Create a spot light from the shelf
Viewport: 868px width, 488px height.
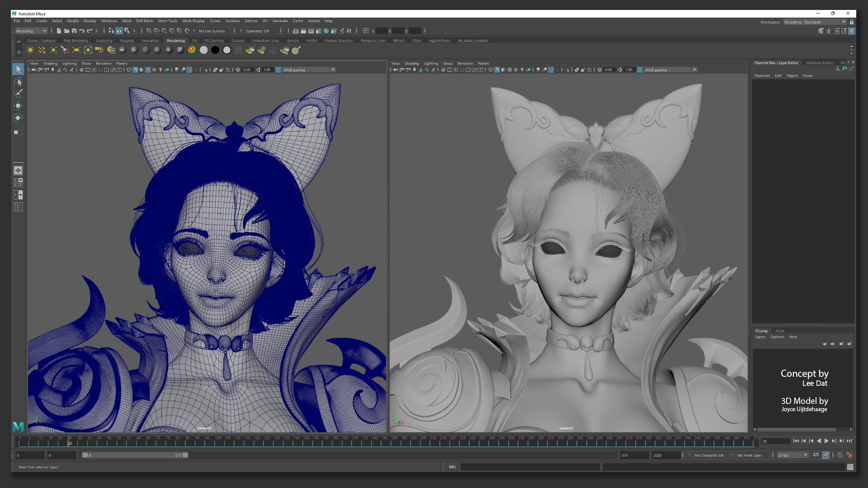point(65,50)
